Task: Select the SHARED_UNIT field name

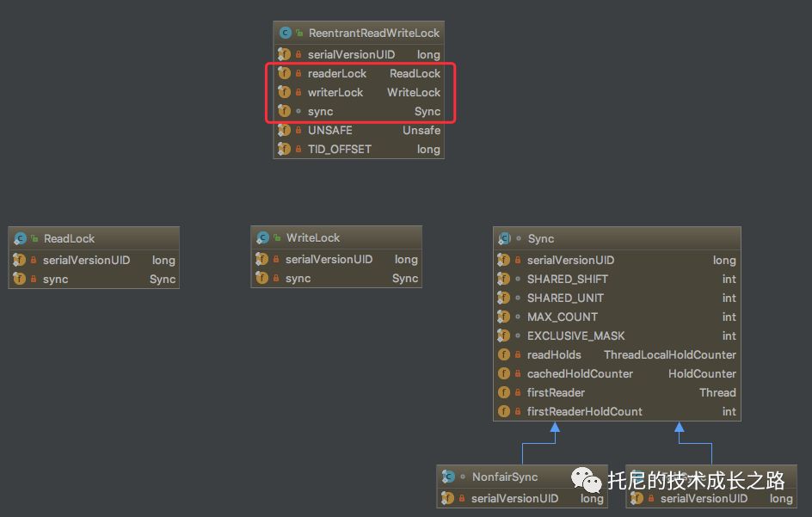Action: (565, 298)
